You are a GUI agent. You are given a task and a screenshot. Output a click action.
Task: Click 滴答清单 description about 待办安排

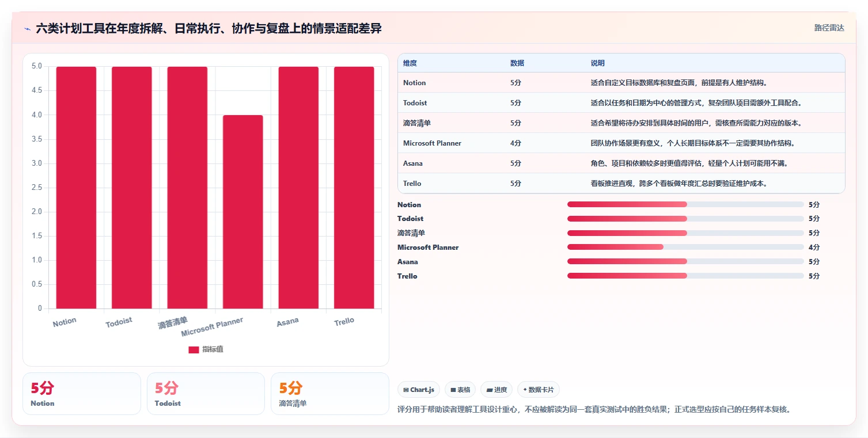(696, 123)
